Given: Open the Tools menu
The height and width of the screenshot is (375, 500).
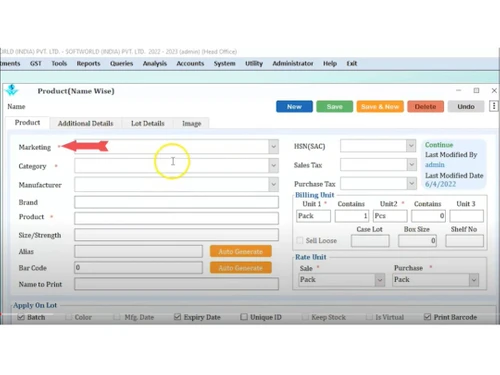Looking at the screenshot, I should [x=59, y=63].
